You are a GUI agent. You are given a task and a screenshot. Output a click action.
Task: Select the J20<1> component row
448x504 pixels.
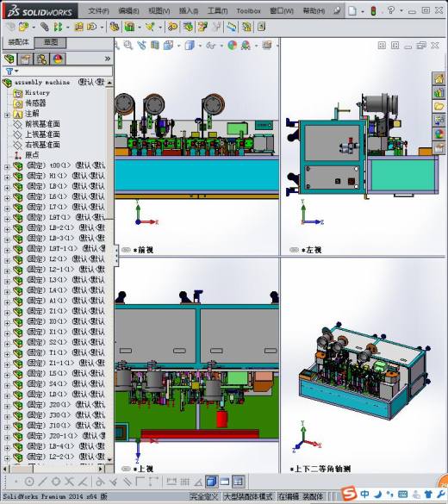(59, 404)
